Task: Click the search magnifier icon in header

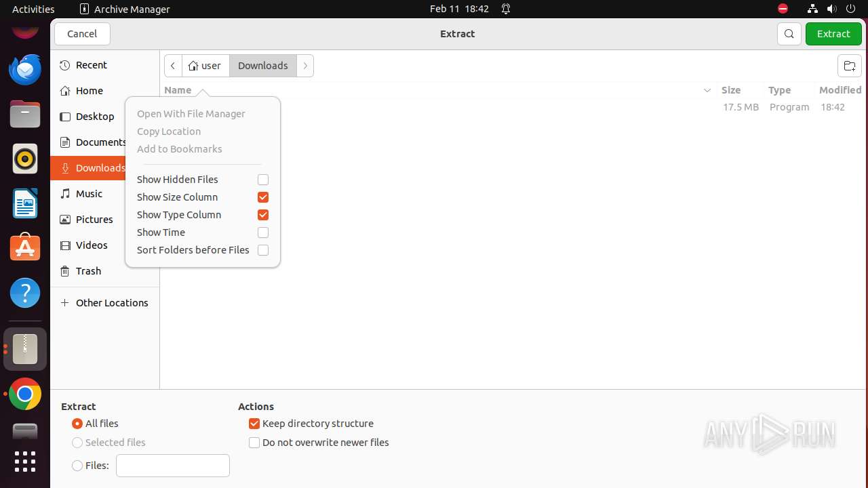Action: click(x=789, y=34)
